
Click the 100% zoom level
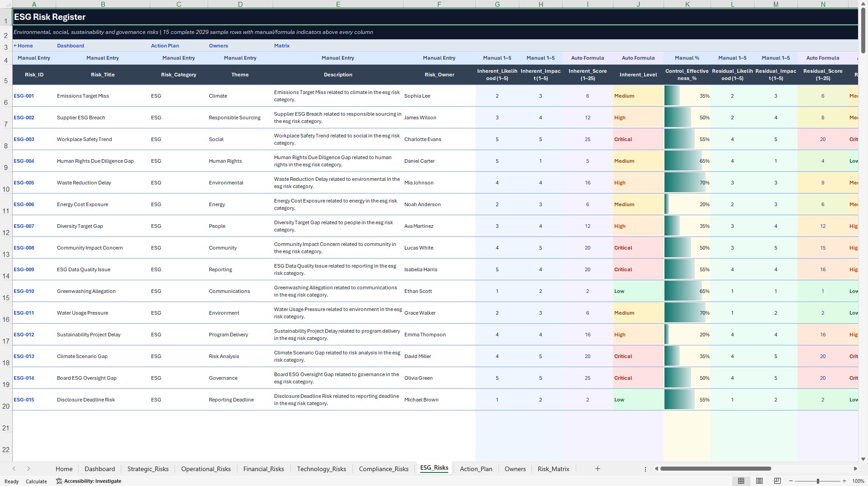858,481
